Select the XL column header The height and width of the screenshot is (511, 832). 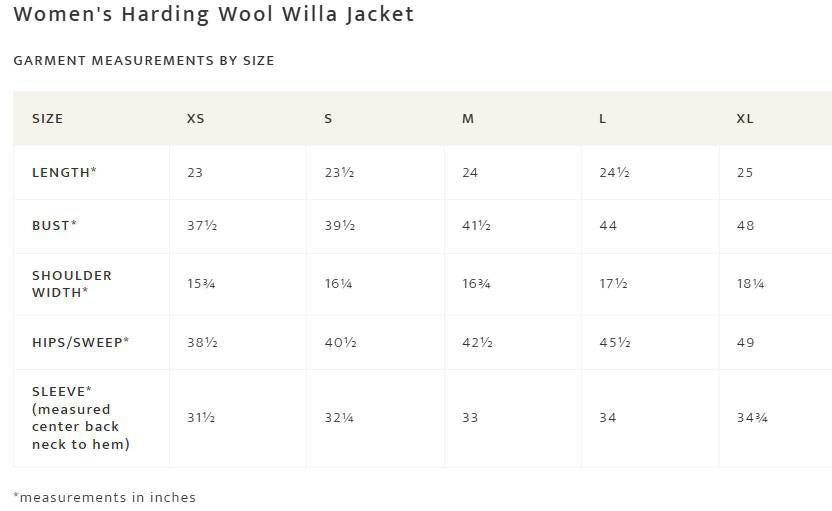tap(745, 119)
